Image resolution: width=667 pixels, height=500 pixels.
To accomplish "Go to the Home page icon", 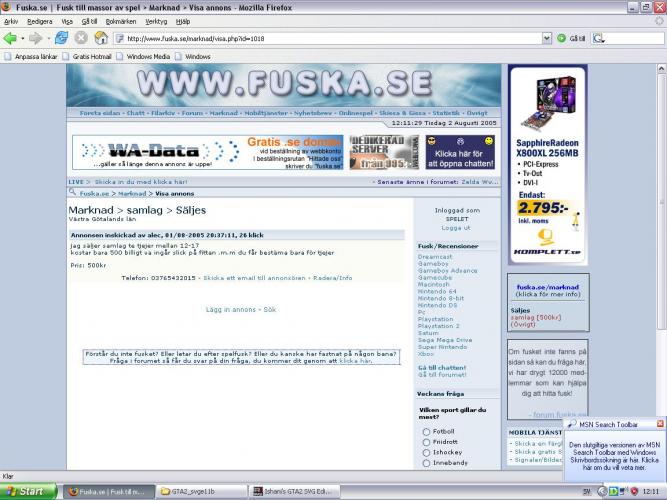I will point(101,38).
